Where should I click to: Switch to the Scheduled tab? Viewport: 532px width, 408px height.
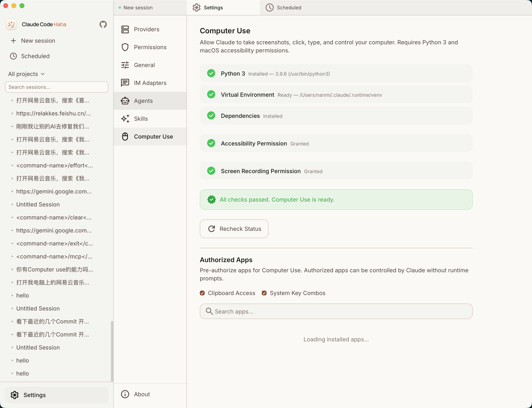[283, 8]
